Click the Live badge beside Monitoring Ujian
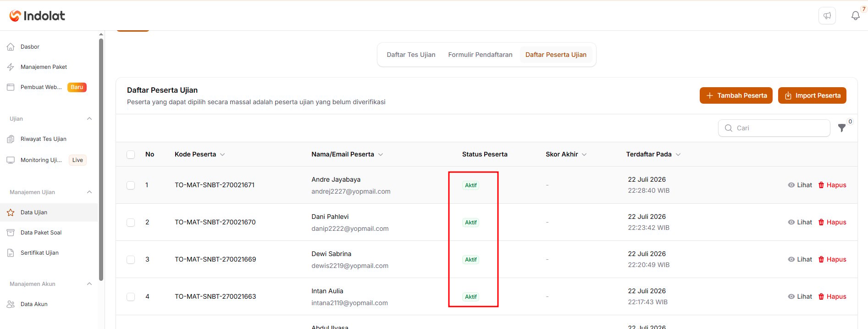868x329 pixels. click(x=77, y=160)
